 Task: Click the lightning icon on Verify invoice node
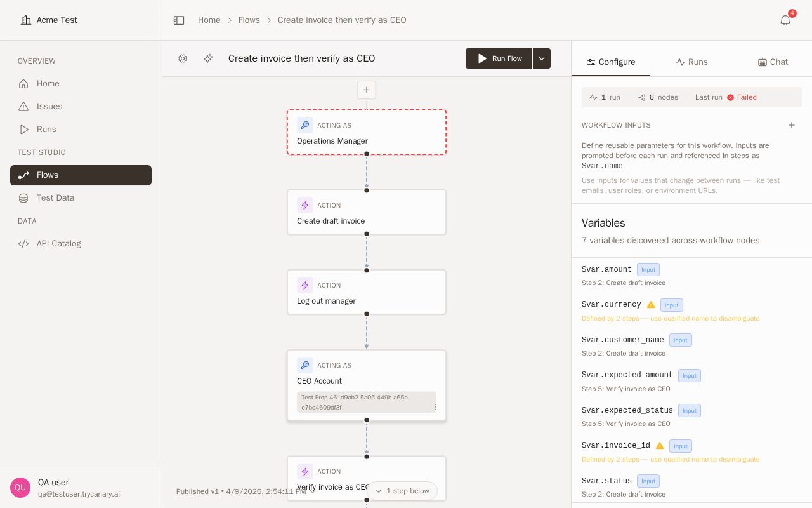305,471
